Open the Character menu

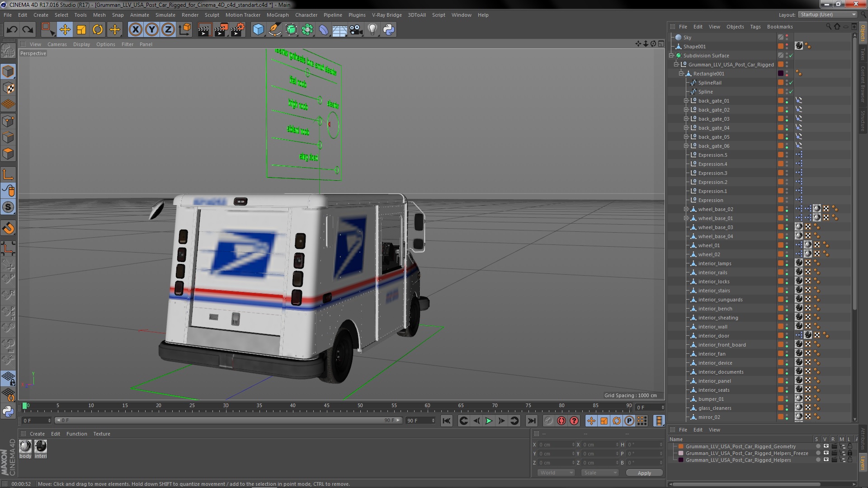click(x=306, y=15)
